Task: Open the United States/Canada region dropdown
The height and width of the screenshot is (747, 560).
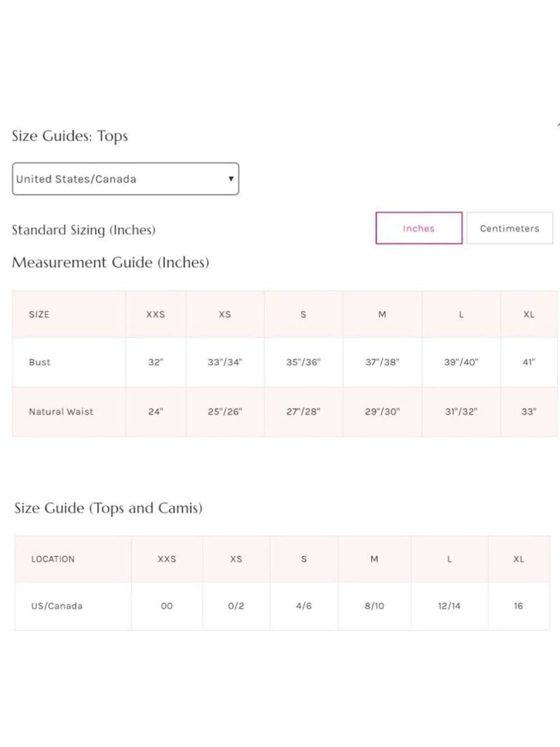Action: (126, 179)
